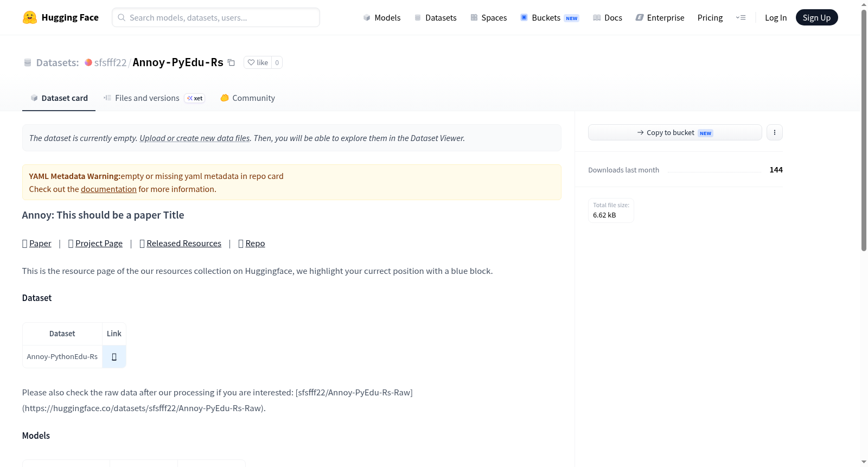868x467 pixels.
Task: Open Buckets in the top navigation
Action: click(x=550, y=17)
